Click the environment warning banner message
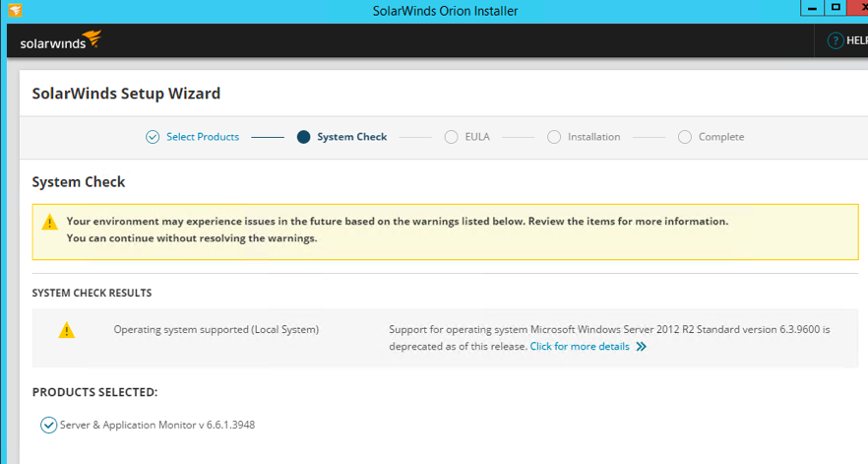 398,230
